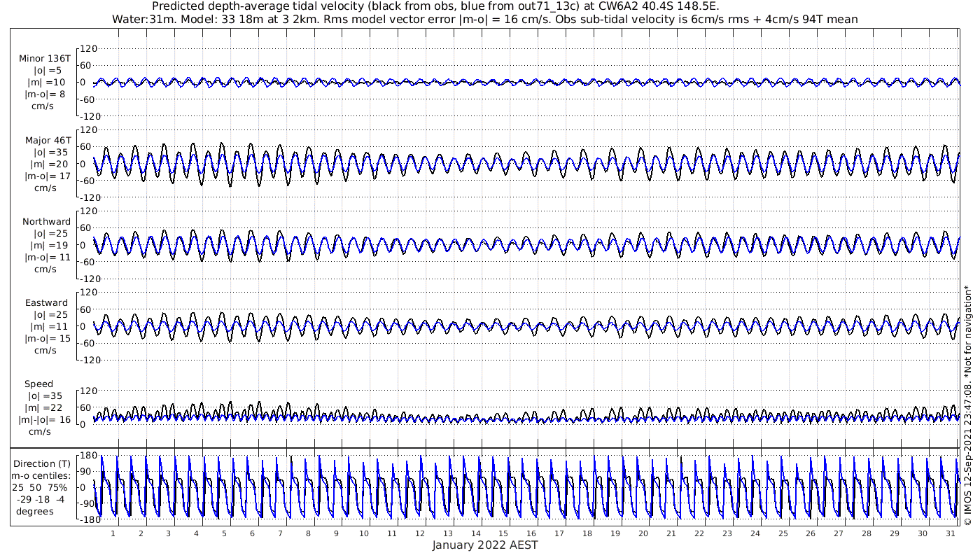The height and width of the screenshot is (560, 980).
Task: Click the '25 50 75%' centile header
Action: click(41, 487)
